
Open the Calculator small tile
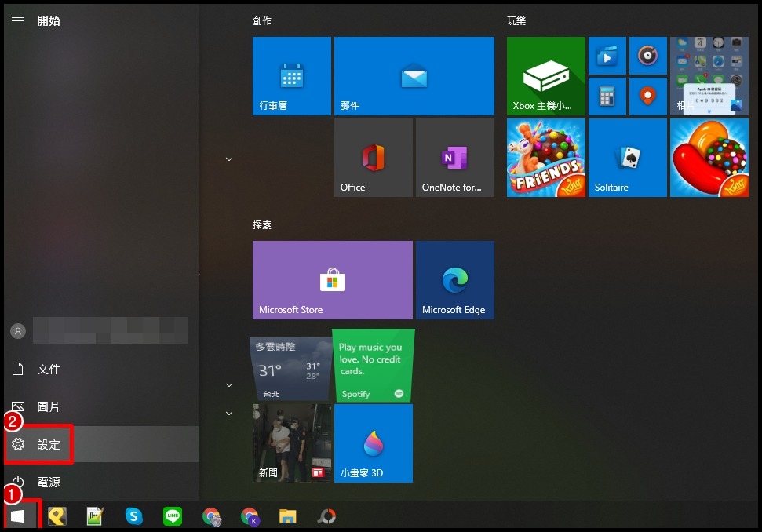tap(607, 97)
